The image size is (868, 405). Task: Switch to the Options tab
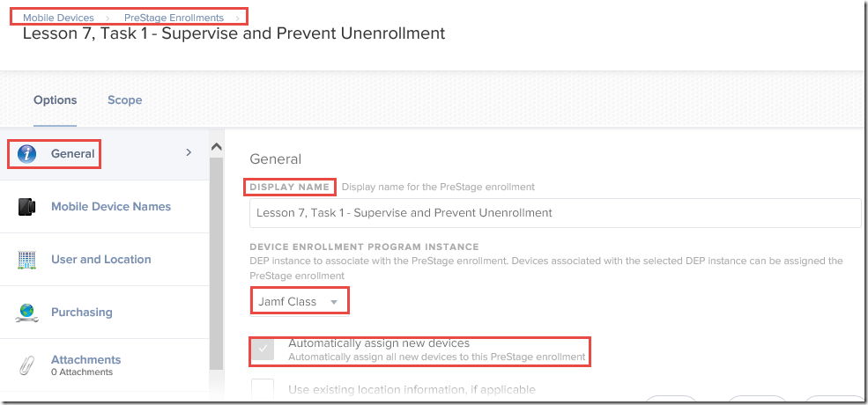[x=56, y=100]
